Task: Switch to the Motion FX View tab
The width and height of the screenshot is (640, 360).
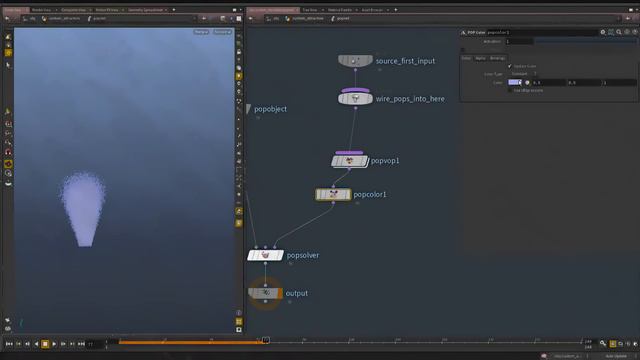Action: click(107, 10)
